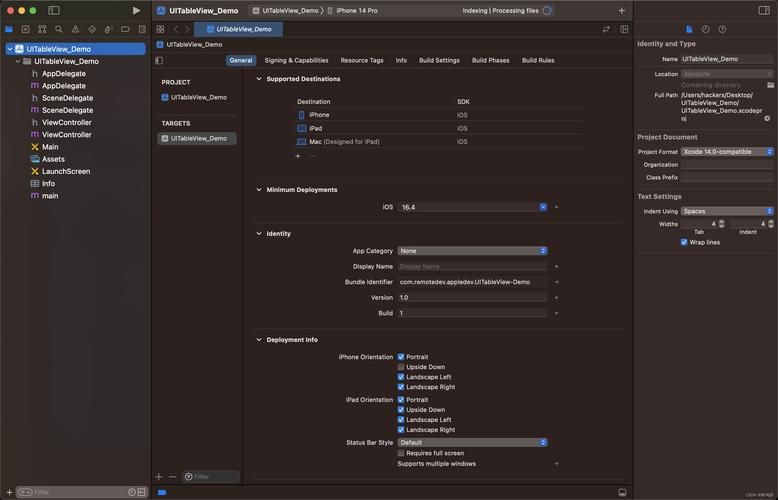
Task: Toggle iPhone Landscape Right checkbox
Action: pyautogui.click(x=401, y=387)
